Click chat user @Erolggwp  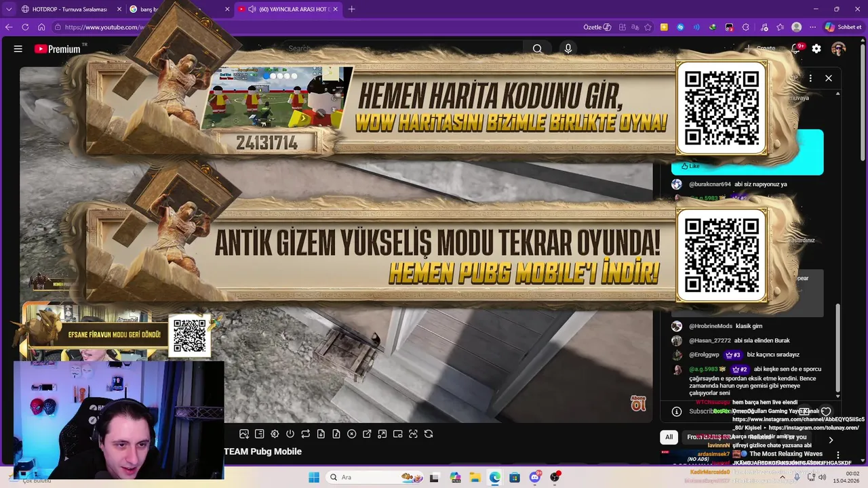[x=705, y=354]
